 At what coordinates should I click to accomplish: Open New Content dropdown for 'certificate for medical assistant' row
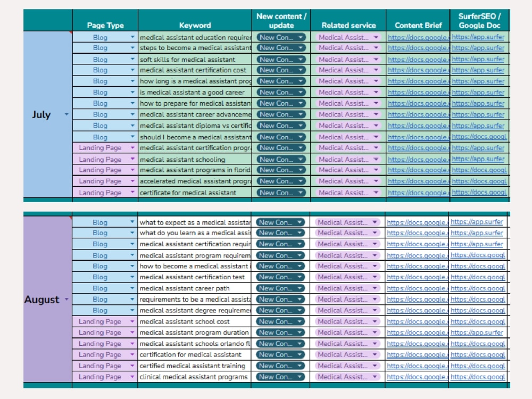pyautogui.click(x=301, y=193)
